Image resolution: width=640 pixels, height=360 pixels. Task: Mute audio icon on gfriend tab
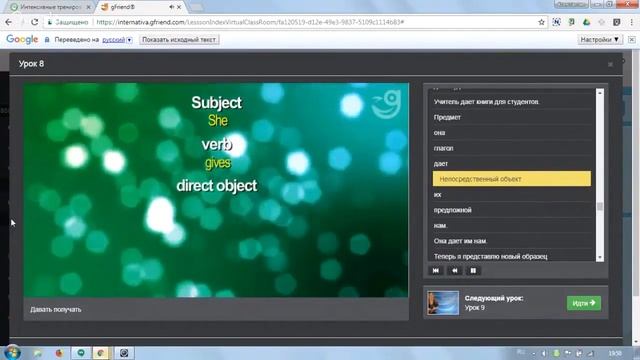(171, 7)
